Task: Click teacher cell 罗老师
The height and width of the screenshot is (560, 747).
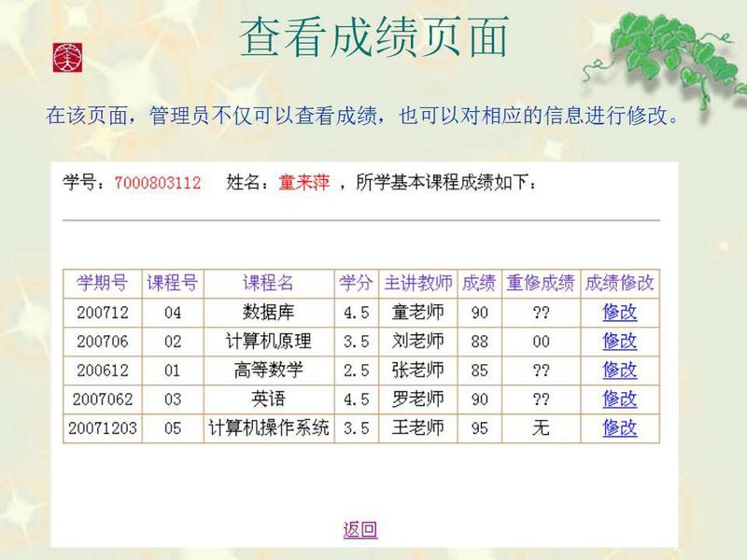Action: [417, 399]
